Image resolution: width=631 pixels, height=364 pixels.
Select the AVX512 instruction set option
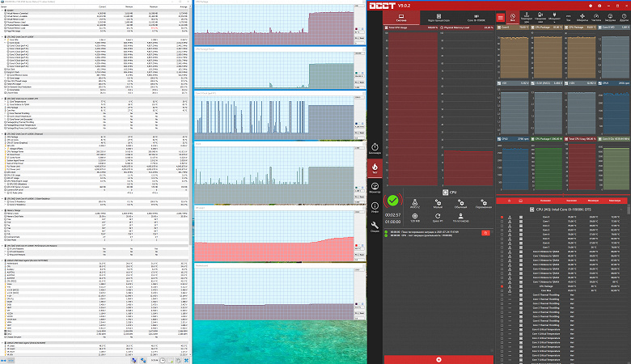(x=415, y=204)
